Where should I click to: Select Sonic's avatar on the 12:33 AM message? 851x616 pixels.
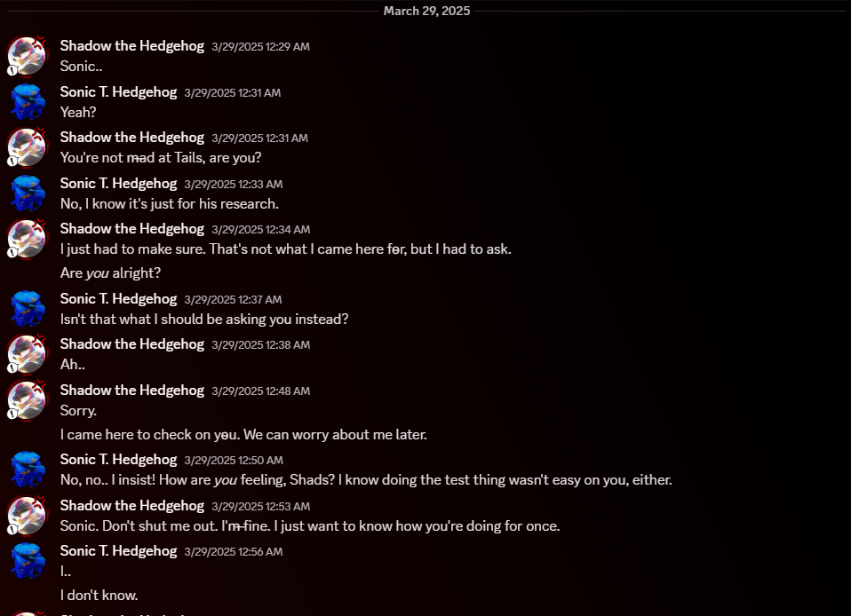(27, 193)
